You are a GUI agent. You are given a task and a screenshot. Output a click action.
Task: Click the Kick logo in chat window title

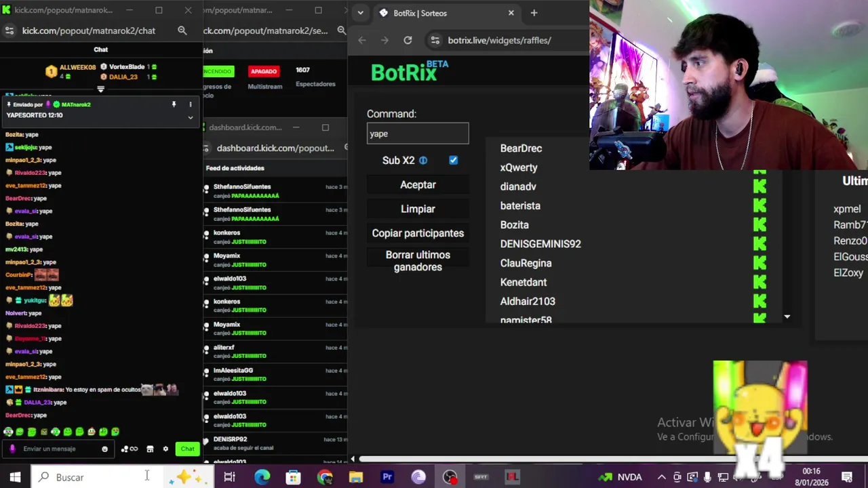[7, 10]
